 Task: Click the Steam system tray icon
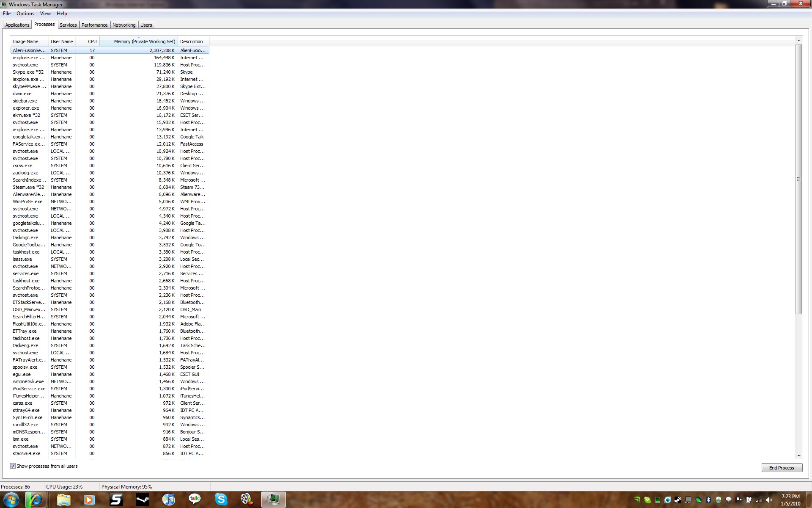(x=678, y=500)
